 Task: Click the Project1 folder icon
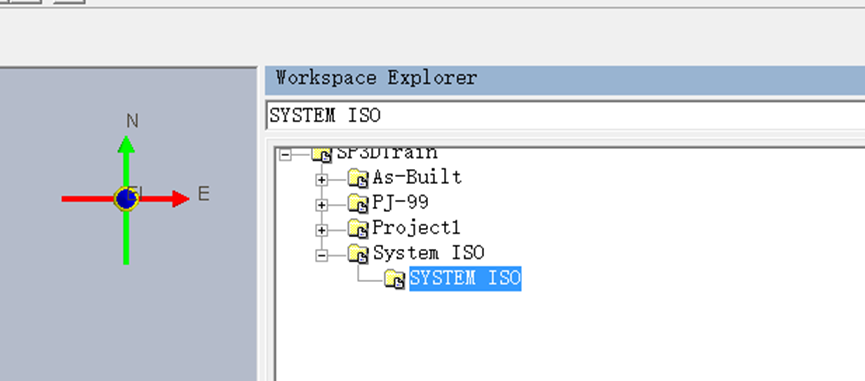(x=358, y=228)
